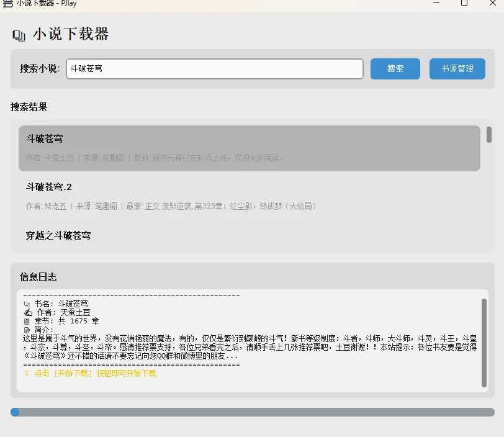504x437 pixels.
Task: Select the 斗破苍穹.2 search result
Action: 250,197
